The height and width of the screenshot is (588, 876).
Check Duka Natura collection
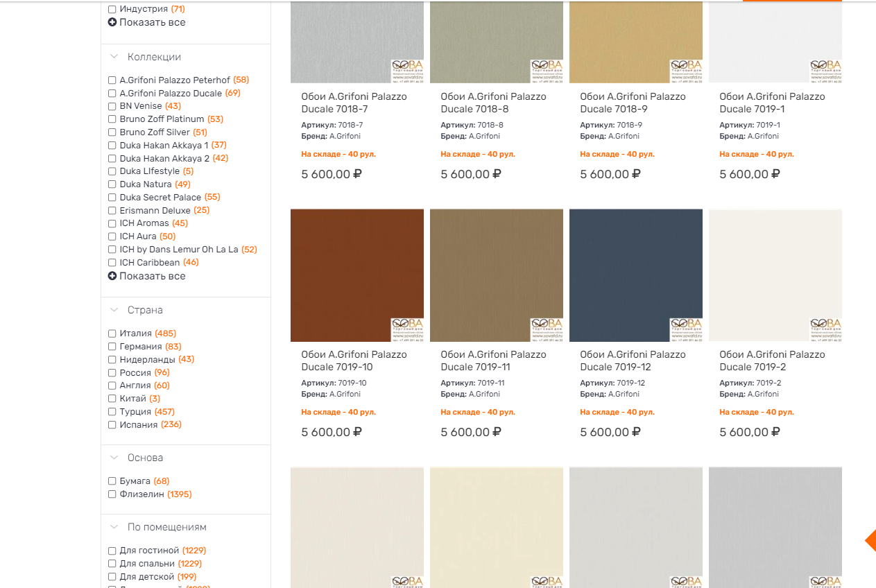pyautogui.click(x=112, y=184)
